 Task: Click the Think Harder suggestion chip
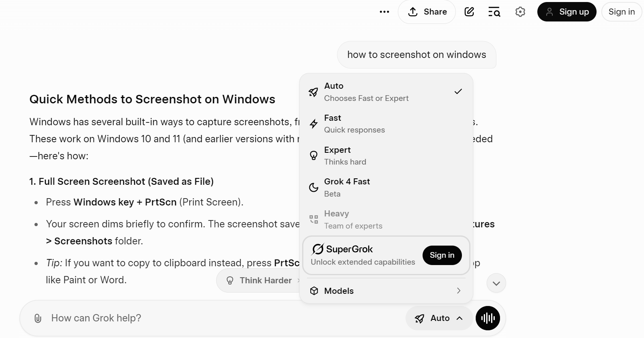260,280
